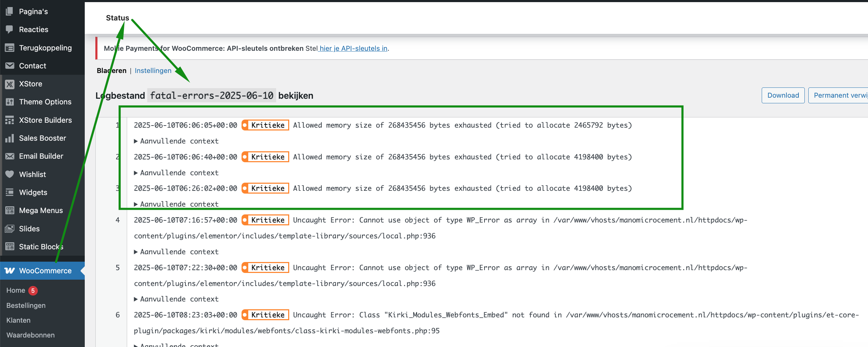Click the Contact envelope icon
The width and height of the screenshot is (868, 347).
tap(10, 66)
